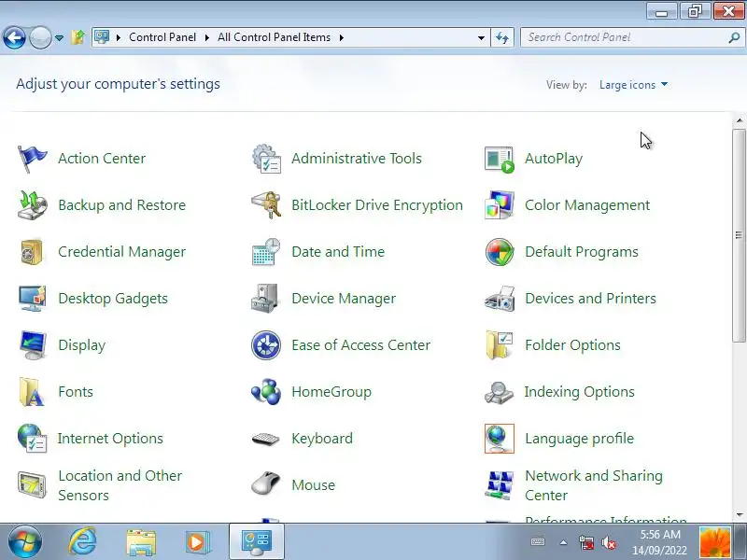
Task: Expand arrow after Control Panel breadcrumb
Action: 206,37
